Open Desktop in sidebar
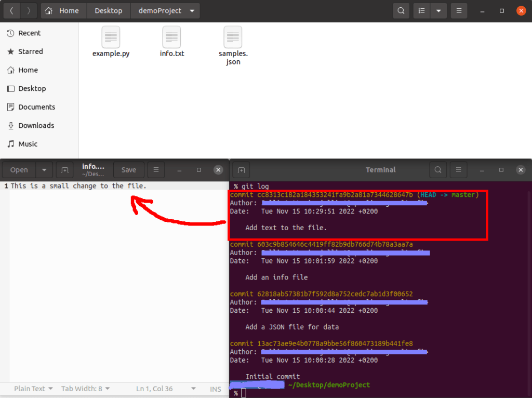The width and height of the screenshot is (532, 398). pyautogui.click(x=39, y=88)
